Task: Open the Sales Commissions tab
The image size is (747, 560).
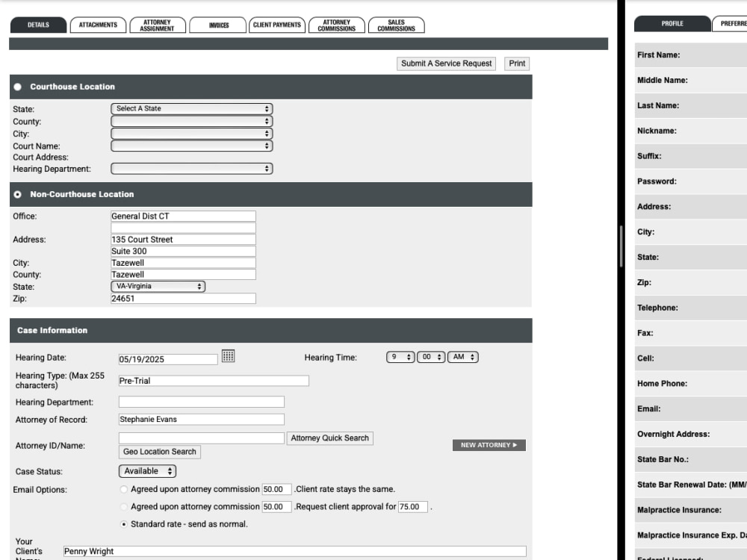Action: point(397,25)
